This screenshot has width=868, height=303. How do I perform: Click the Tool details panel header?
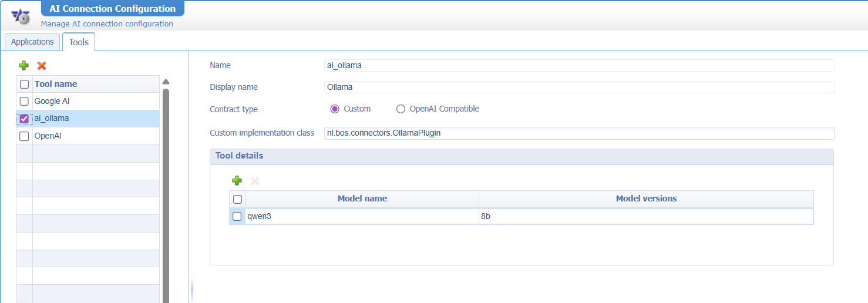[x=522, y=156]
